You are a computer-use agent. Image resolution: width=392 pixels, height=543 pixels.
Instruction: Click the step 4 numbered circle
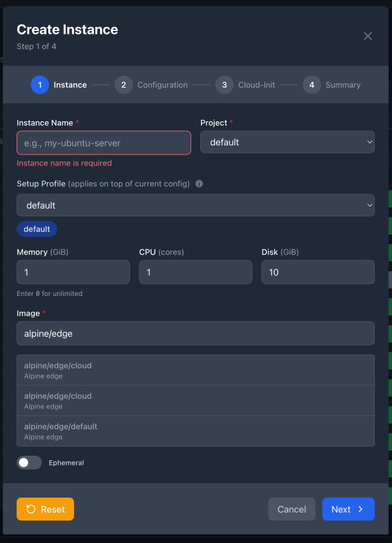coord(311,84)
